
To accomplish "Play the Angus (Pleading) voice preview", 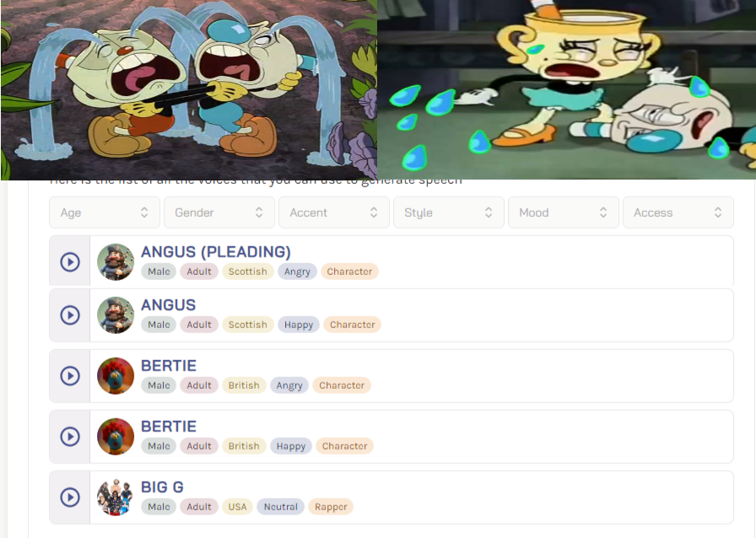I will coord(70,261).
